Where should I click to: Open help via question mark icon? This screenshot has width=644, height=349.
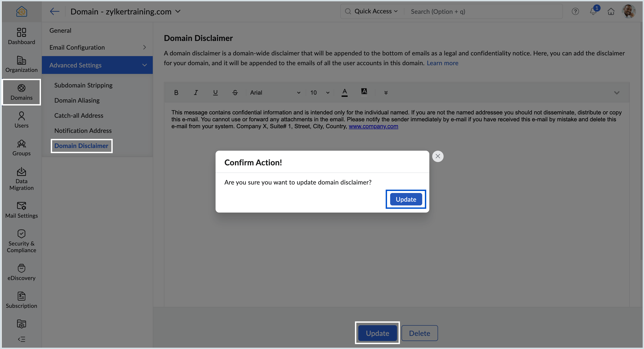click(575, 12)
